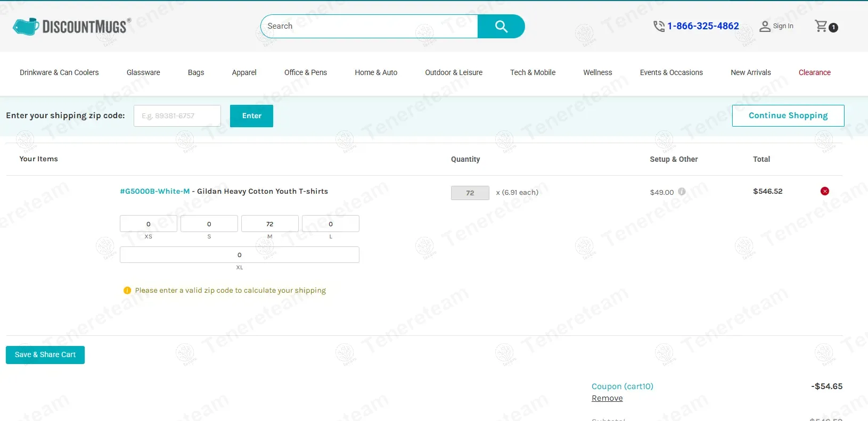Open the Apparel menu
The width and height of the screenshot is (868, 421).
244,72
